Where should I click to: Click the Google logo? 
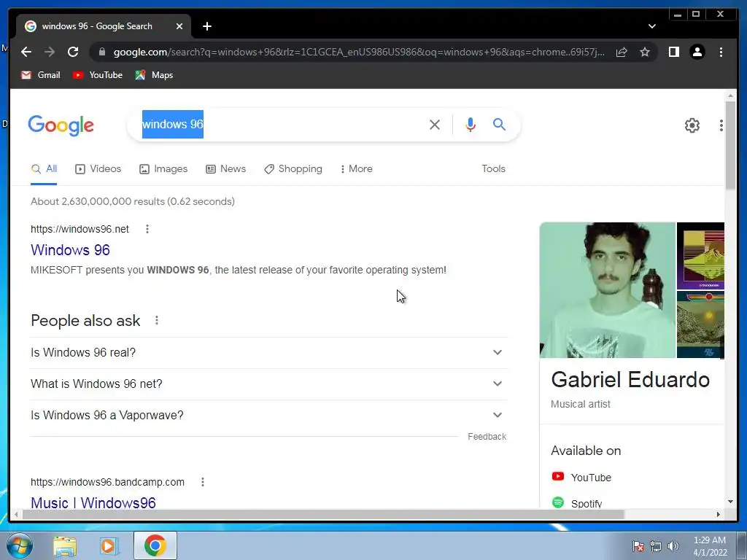[x=61, y=125]
